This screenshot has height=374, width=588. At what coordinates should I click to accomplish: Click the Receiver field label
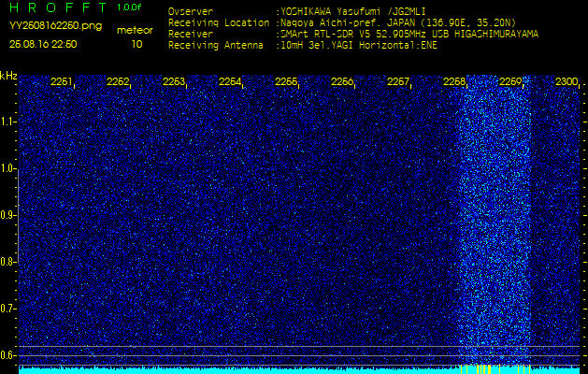pos(191,35)
